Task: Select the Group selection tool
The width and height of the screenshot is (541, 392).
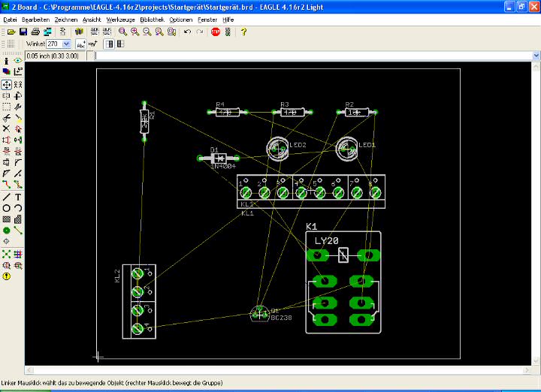Action: [x=6, y=107]
